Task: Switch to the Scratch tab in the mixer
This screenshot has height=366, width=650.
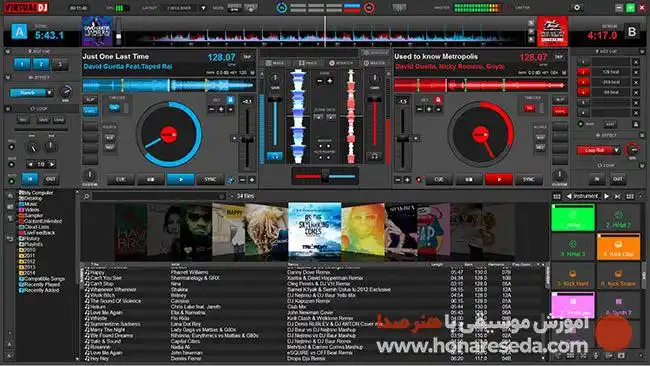Action: click(x=341, y=63)
